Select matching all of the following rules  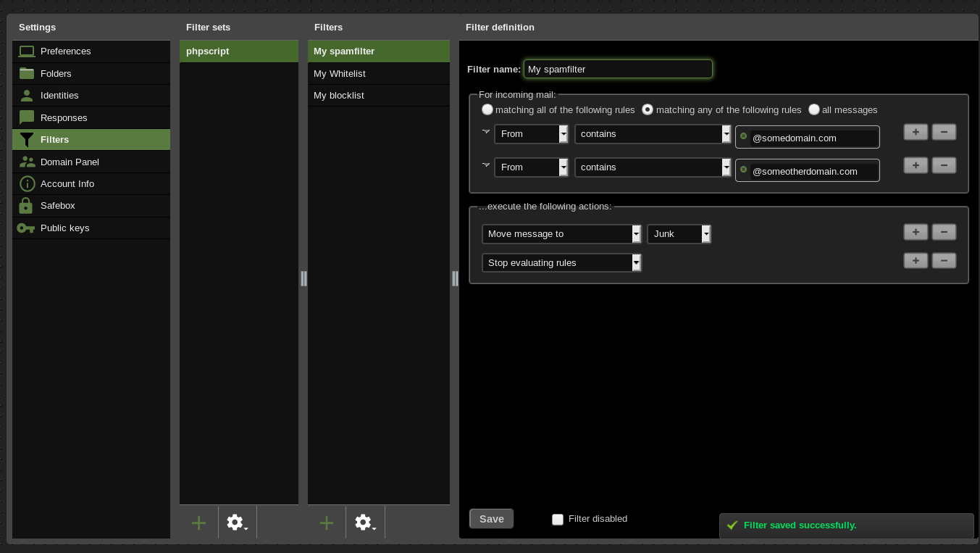pos(487,109)
